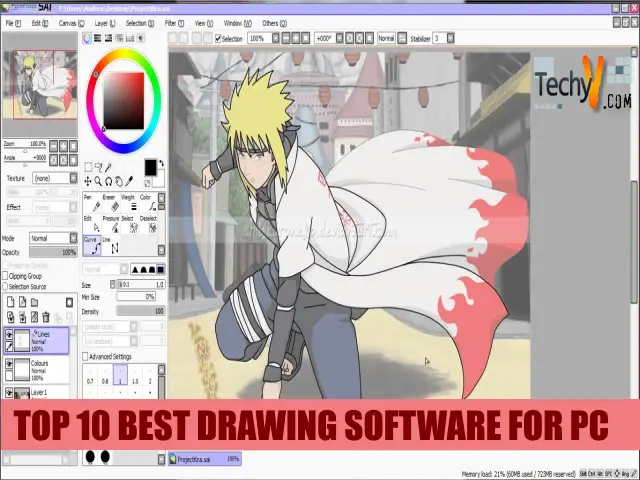
Task: Create a new layer folder
Action: (x=35, y=302)
